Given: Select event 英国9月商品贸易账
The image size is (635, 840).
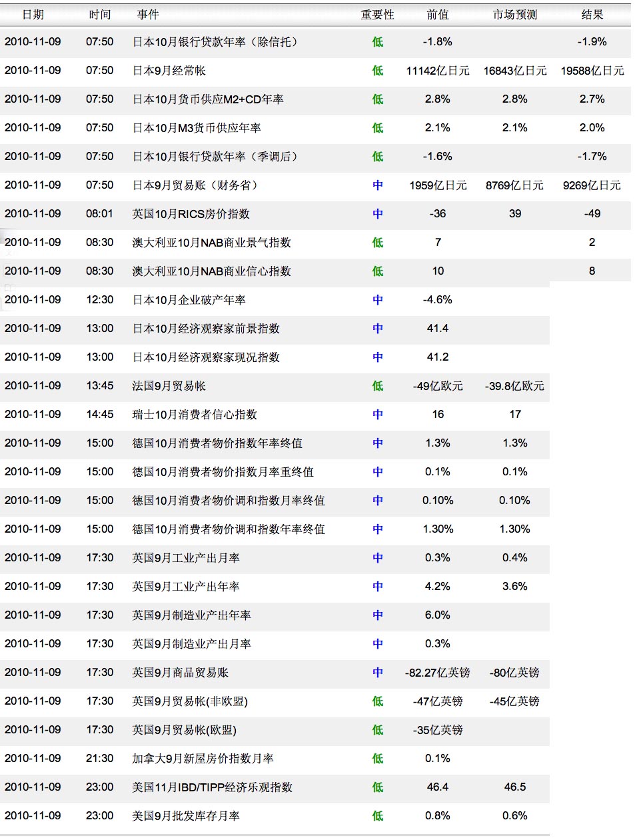Looking at the screenshot, I should click(x=180, y=673).
